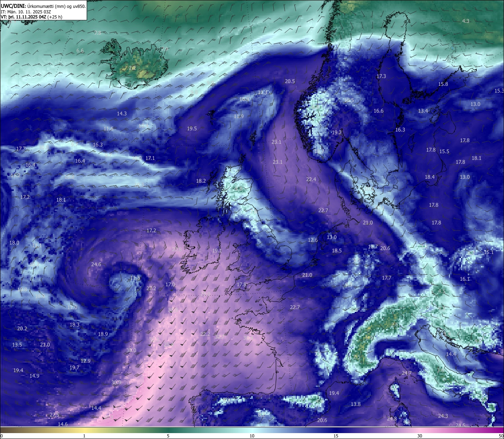Click the 13.5 value at left edge

(x=17, y=345)
